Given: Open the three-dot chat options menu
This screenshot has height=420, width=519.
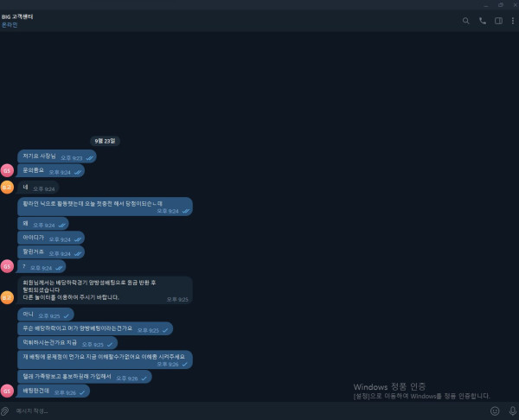Looking at the screenshot, I should pyautogui.click(x=512, y=21).
